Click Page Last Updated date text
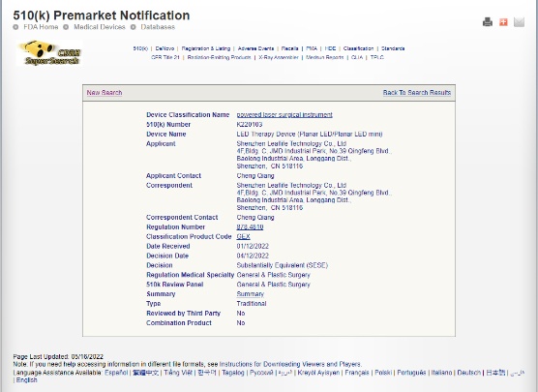Image resolution: width=538 pixels, height=392 pixels. (58, 356)
